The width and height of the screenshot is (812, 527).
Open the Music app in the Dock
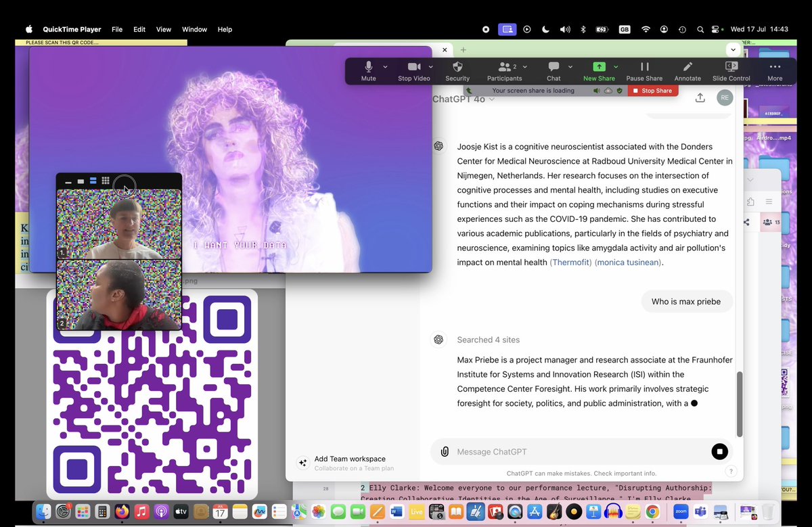click(141, 511)
